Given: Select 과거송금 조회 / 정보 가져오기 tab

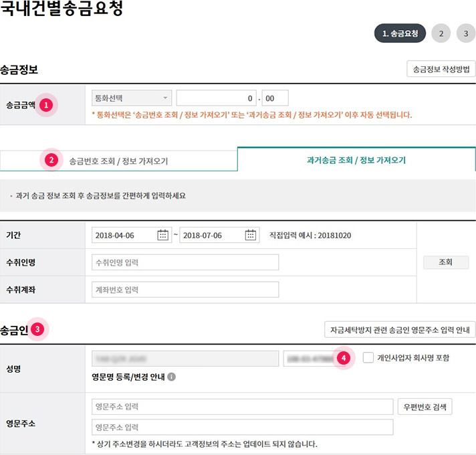Looking at the screenshot, I should coord(356,161).
